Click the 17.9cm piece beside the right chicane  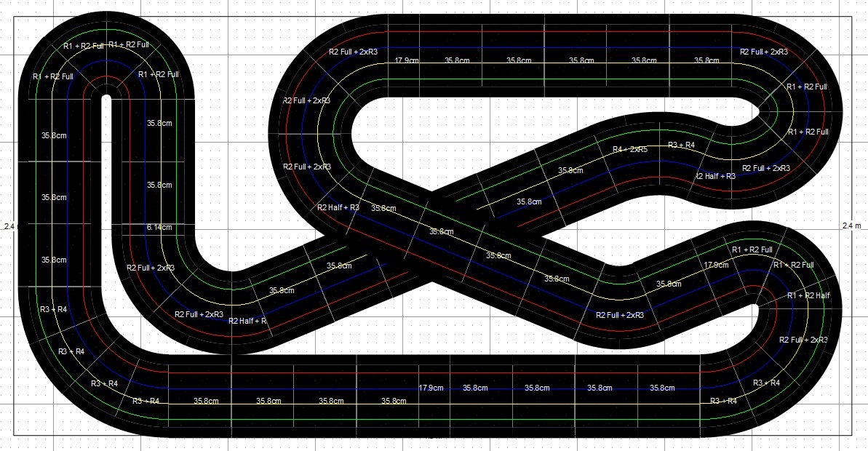(717, 266)
